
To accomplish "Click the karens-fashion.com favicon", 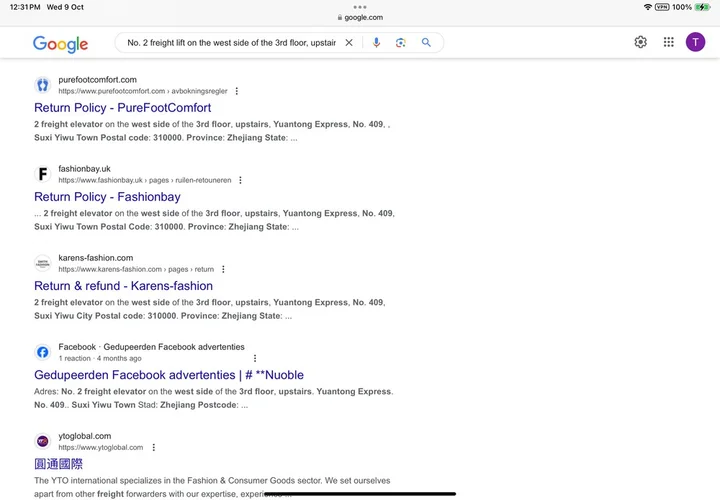I will tap(43, 263).
